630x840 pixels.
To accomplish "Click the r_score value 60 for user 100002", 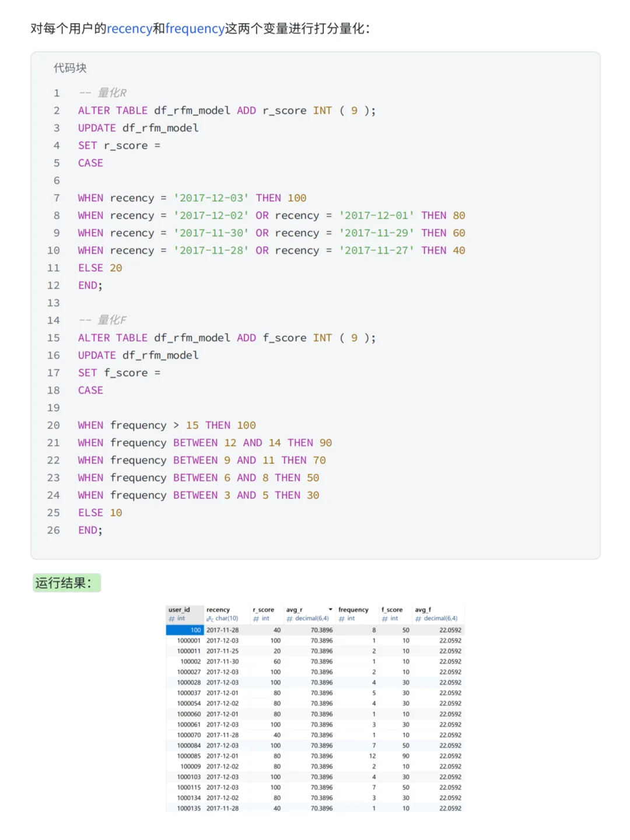I will coord(277,661).
